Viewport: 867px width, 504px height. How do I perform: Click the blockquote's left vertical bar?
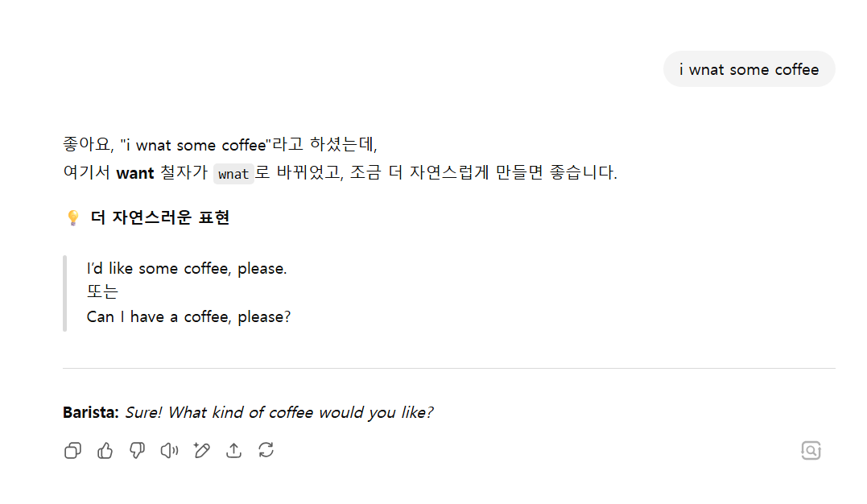pyautogui.click(x=65, y=292)
